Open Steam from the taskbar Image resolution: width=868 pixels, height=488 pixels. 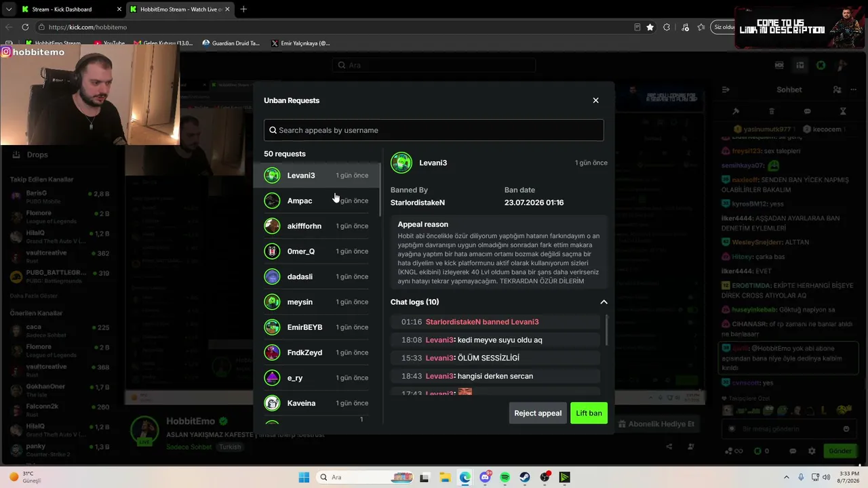tap(525, 477)
